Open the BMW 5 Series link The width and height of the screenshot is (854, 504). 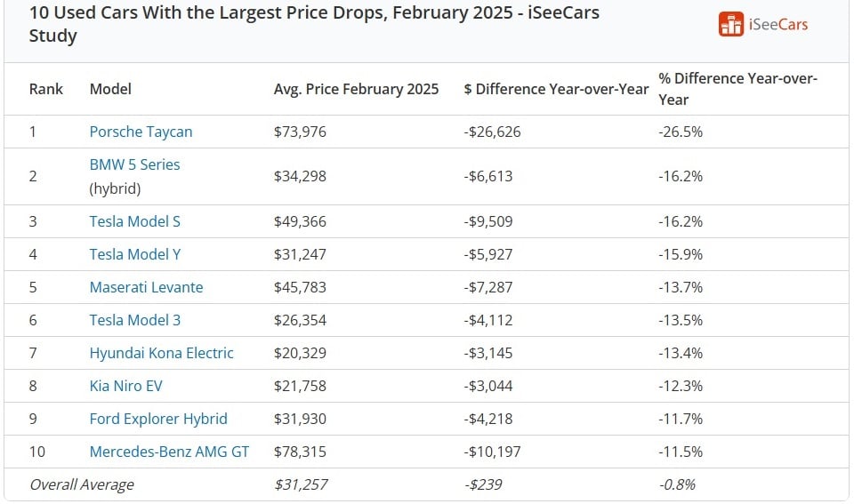coord(134,164)
